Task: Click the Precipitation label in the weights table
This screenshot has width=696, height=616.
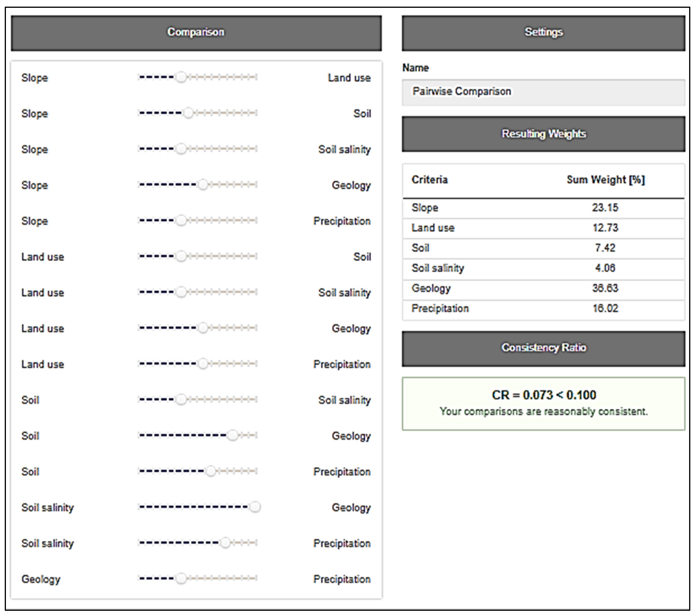Action: pos(440,309)
